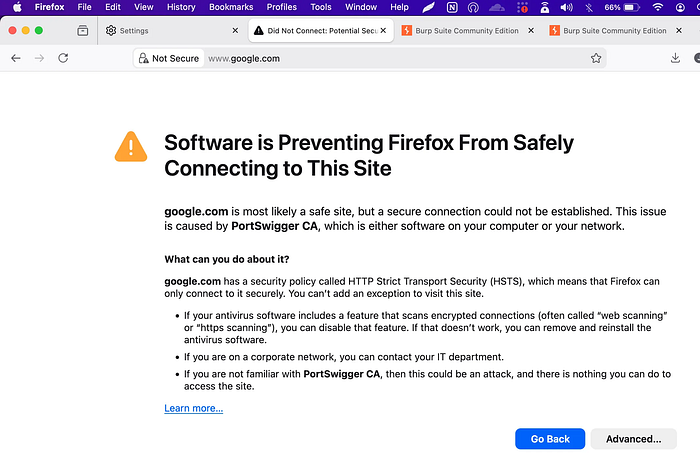Open the Downloads panel
This screenshot has height=459, width=700.
pyautogui.click(x=675, y=58)
